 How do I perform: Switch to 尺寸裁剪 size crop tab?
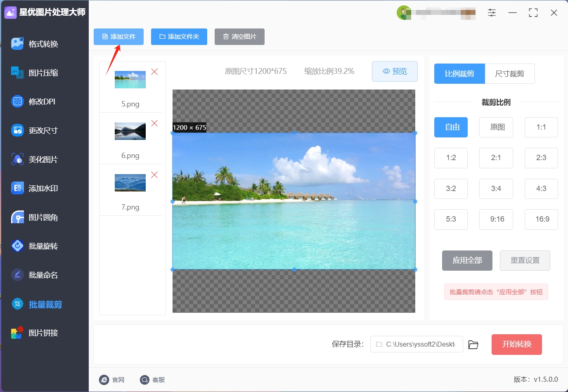tap(510, 74)
